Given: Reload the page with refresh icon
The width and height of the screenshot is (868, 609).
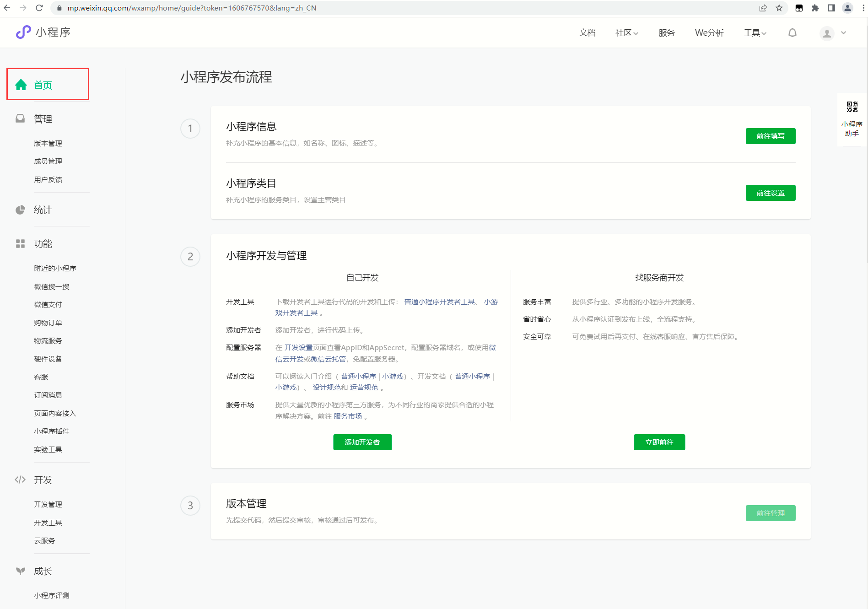Looking at the screenshot, I should [x=39, y=8].
